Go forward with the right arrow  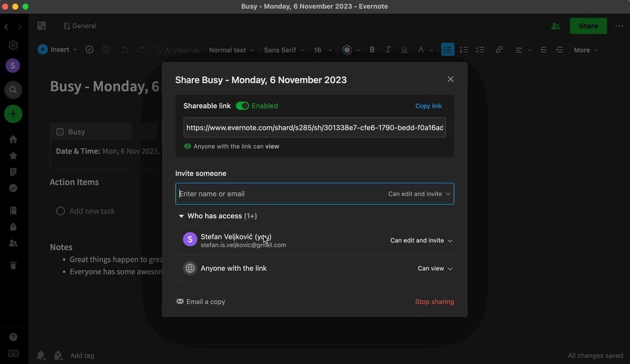click(20, 27)
